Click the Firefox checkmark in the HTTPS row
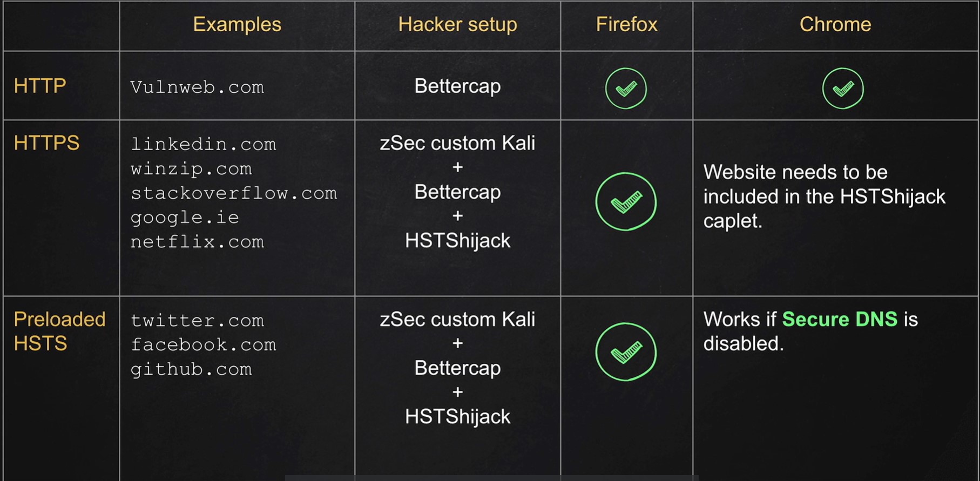This screenshot has height=481, width=980. click(626, 202)
